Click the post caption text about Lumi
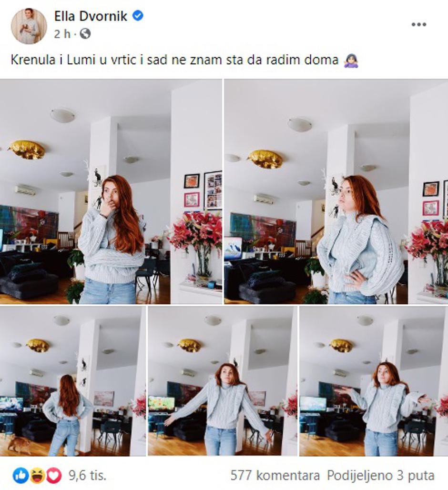This screenshot has height=490, width=448. point(174,60)
